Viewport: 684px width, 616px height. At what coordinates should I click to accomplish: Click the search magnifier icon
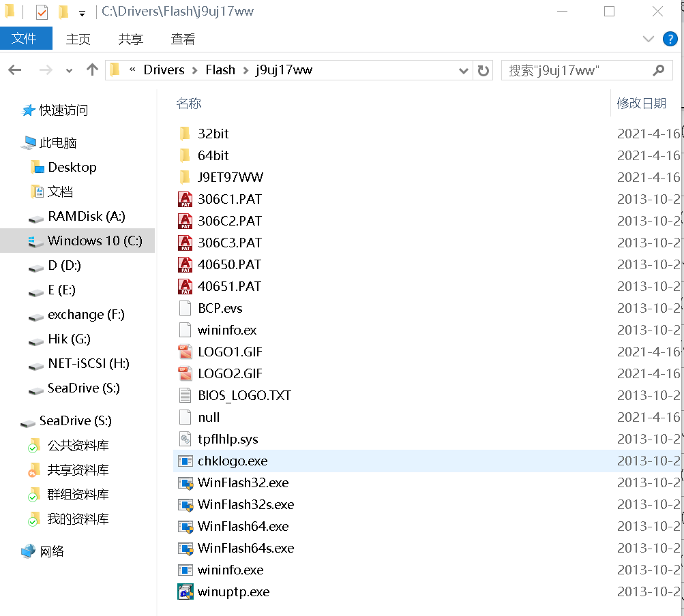pos(659,70)
